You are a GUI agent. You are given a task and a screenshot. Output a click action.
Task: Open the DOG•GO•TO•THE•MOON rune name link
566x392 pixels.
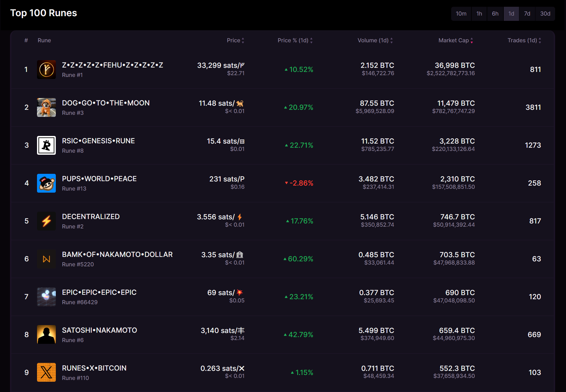click(106, 103)
